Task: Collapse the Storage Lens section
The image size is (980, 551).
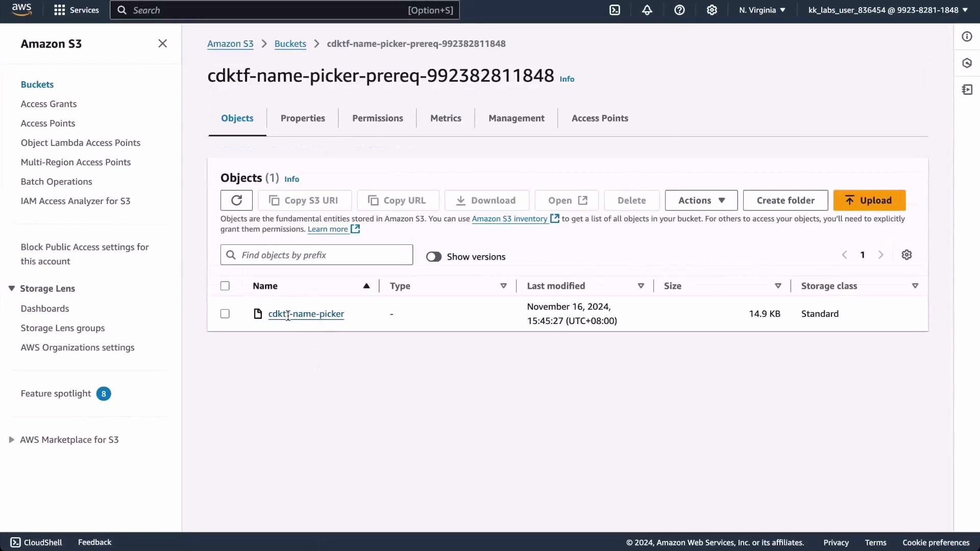Action: (x=11, y=289)
